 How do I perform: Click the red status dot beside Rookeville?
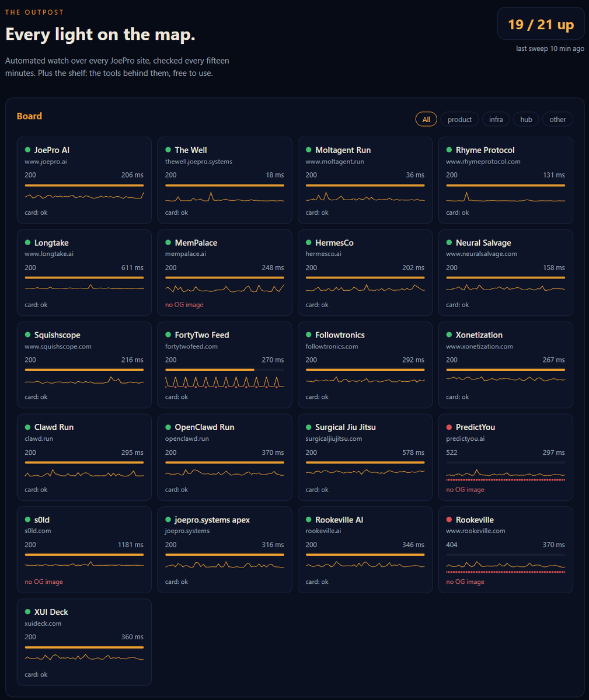point(449,520)
